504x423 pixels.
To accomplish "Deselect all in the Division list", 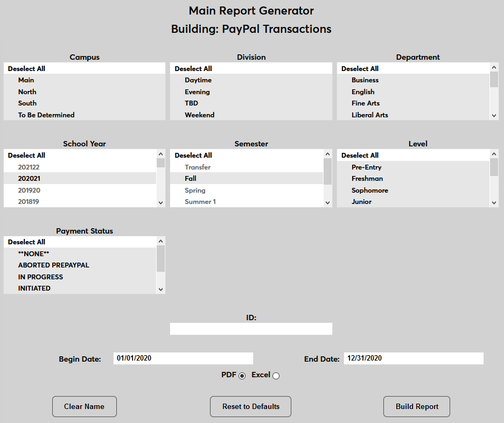I will pyautogui.click(x=251, y=68).
